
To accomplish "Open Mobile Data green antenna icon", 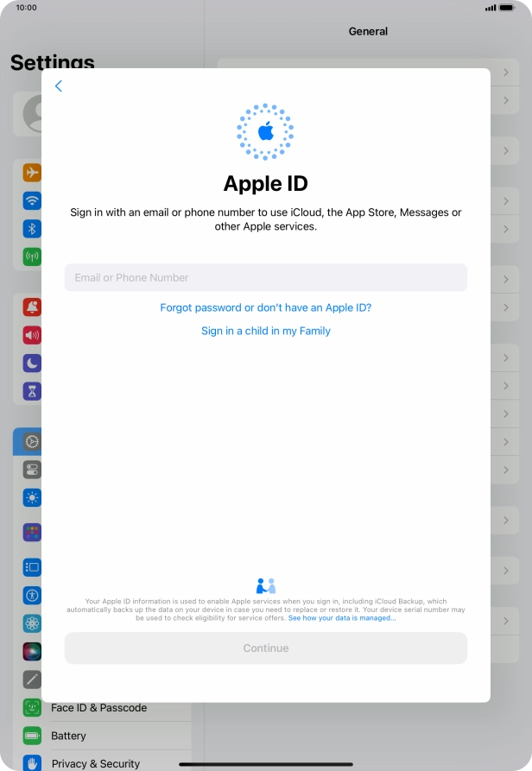I will [32, 256].
